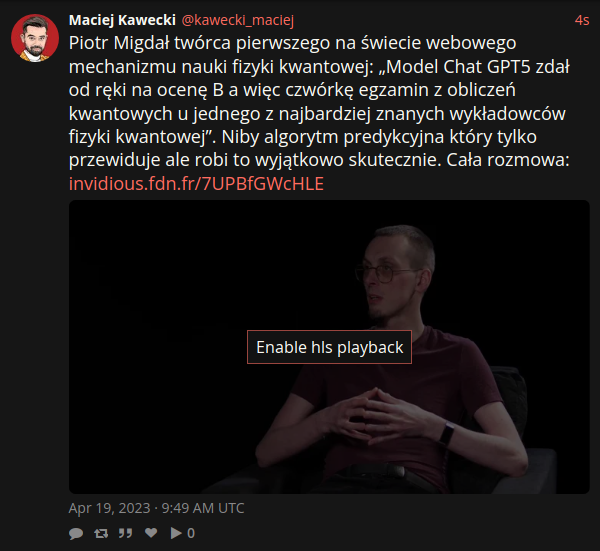
Task: Click the 9:49 AM UTC time text
Action: click(203, 508)
